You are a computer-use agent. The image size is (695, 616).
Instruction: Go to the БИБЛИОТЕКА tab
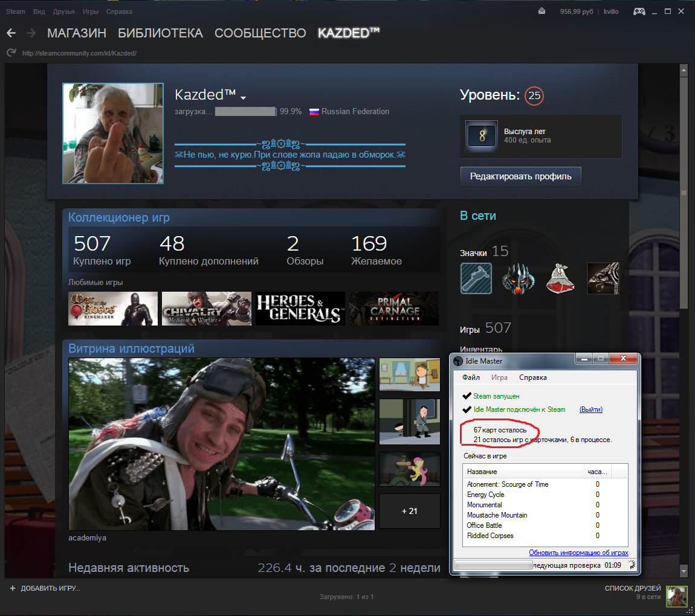(160, 33)
